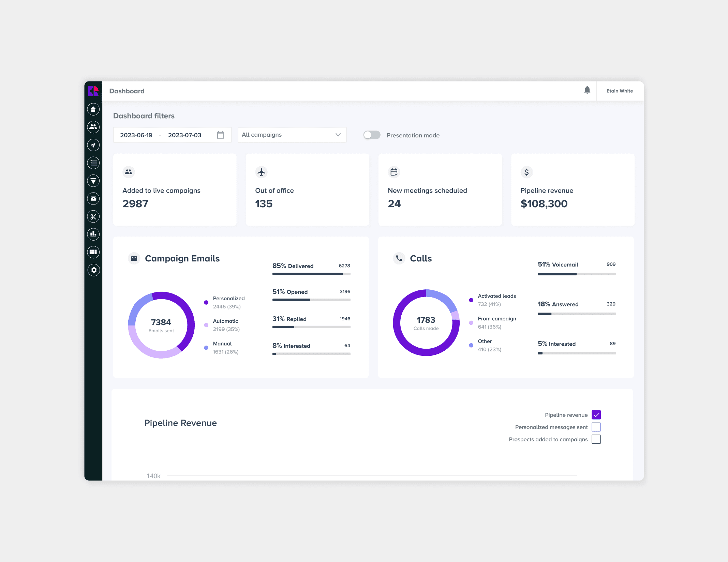
Task: Uncheck the Pipeline revenue checkbox
Action: [596, 415]
